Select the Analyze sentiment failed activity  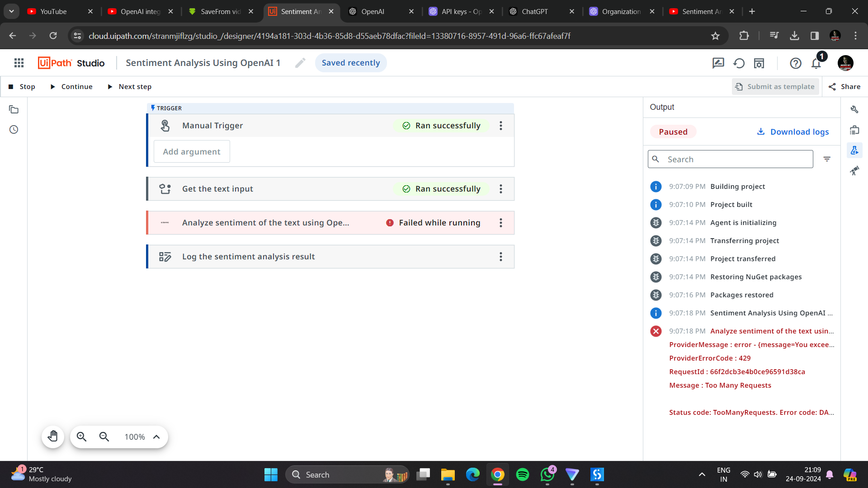pyautogui.click(x=330, y=223)
